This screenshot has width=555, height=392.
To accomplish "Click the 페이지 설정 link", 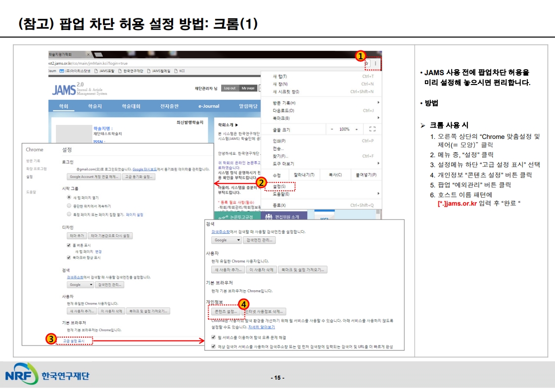I will (x=135, y=215).
